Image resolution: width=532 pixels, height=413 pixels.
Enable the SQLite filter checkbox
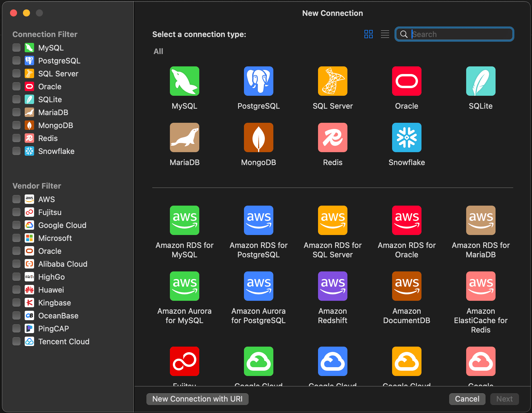point(16,99)
